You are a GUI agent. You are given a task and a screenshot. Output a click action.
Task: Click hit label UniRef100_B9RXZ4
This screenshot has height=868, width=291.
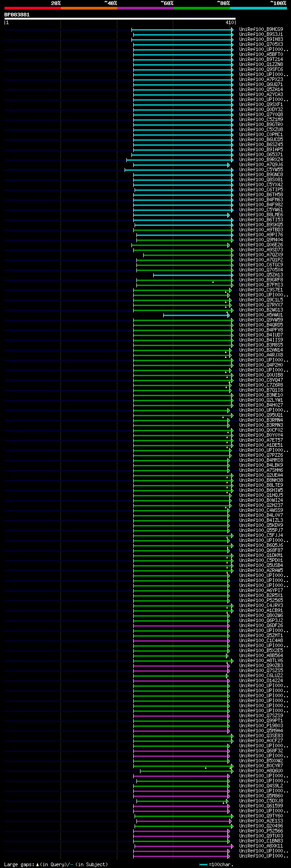pyautogui.click(x=261, y=160)
